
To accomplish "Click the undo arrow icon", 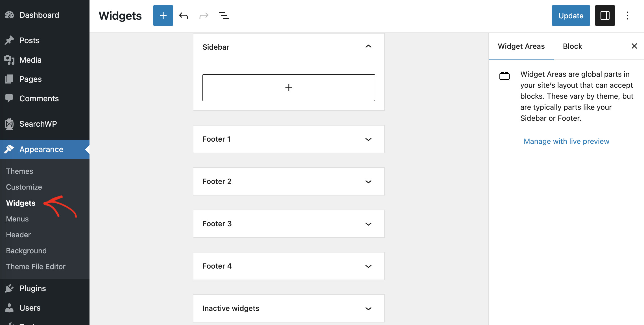I will (184, 16).
